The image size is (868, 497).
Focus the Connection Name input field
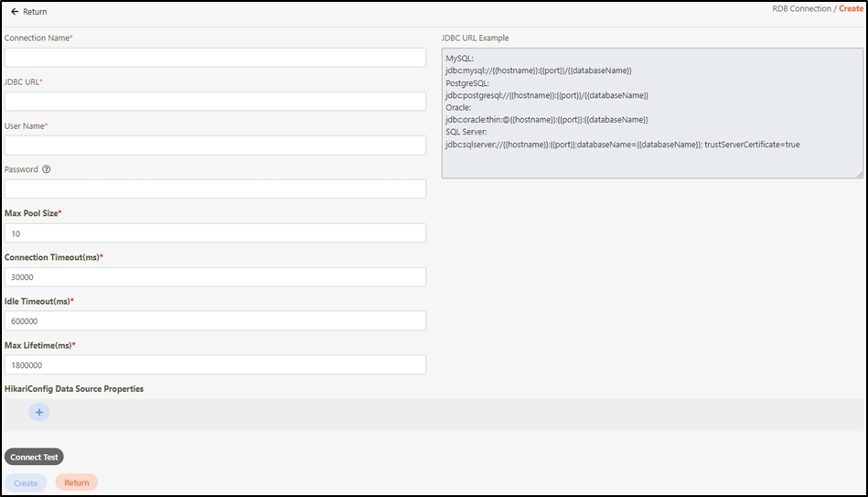point(215,58)
